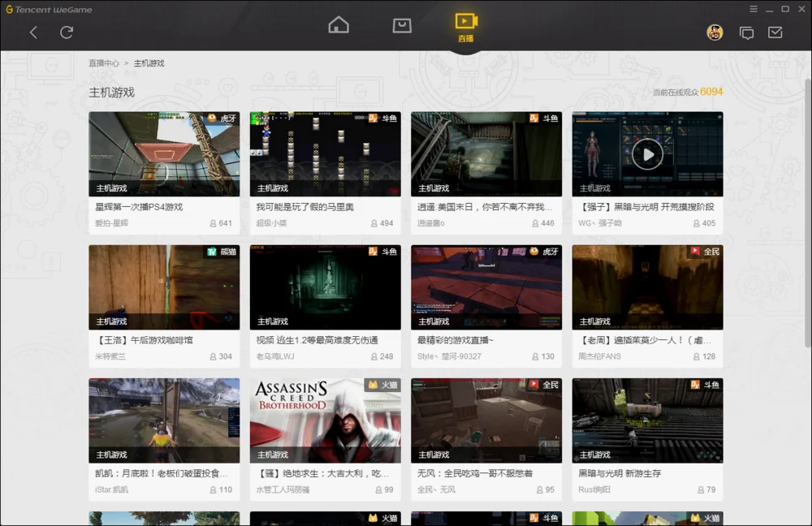Click streamer name WG丶强子哟
Screen dimensions: 812x526
tap(600, 223)
